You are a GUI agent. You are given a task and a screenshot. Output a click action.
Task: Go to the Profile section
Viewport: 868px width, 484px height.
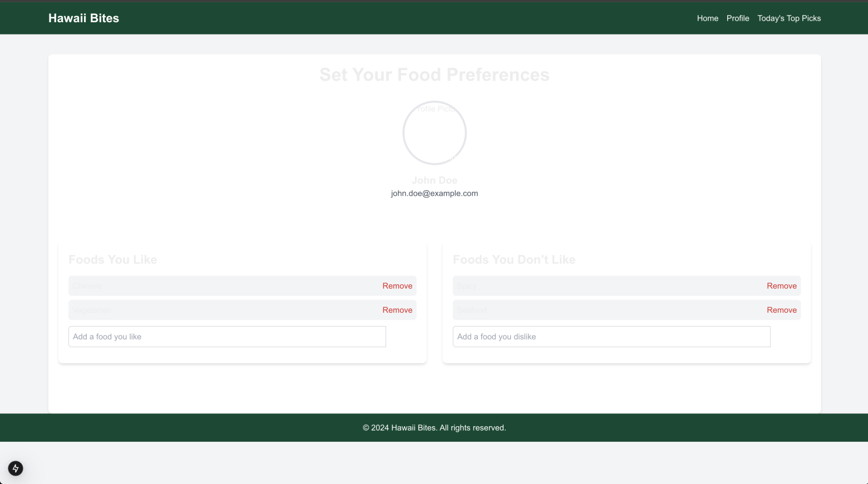click(x=737, y=18)
